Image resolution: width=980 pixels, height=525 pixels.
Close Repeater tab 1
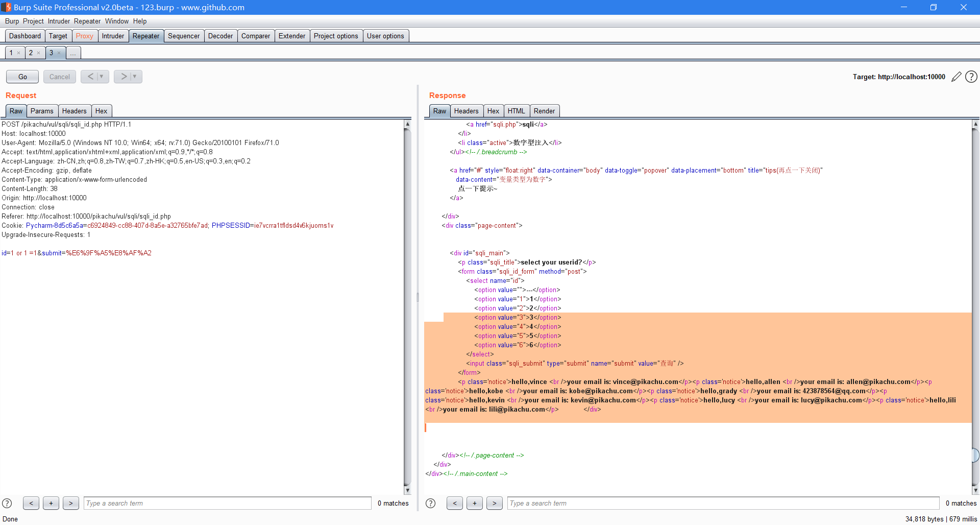(18, 53)
